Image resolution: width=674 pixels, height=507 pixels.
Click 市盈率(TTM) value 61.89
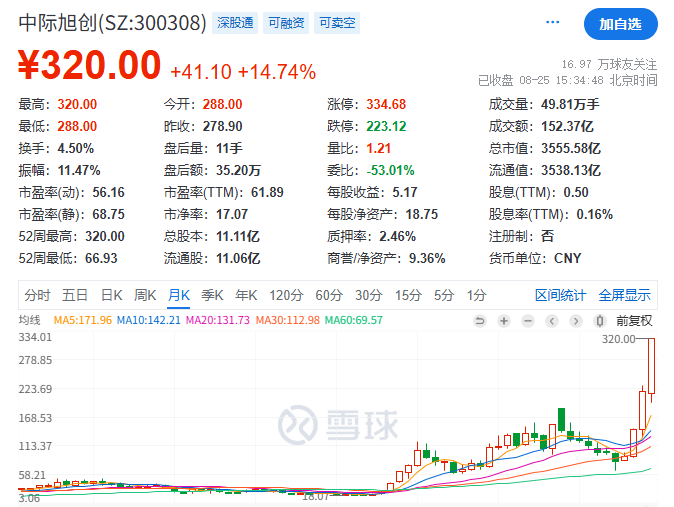[x=267, y=193]
